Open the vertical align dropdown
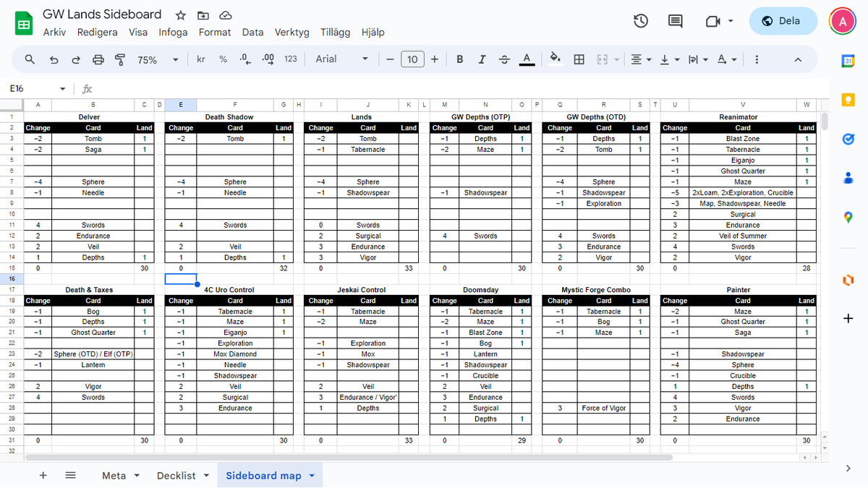This screenshot has height=488, width=868. click(669, 59)
